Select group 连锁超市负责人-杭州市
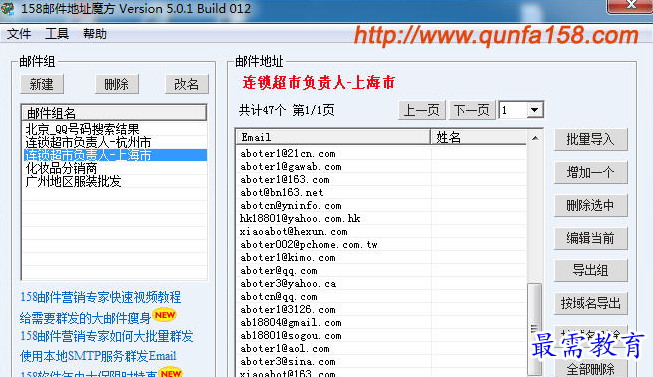Image resolution: width=653 pixels, height=377 pixels. pyautogui.click(x=115, y=142)
